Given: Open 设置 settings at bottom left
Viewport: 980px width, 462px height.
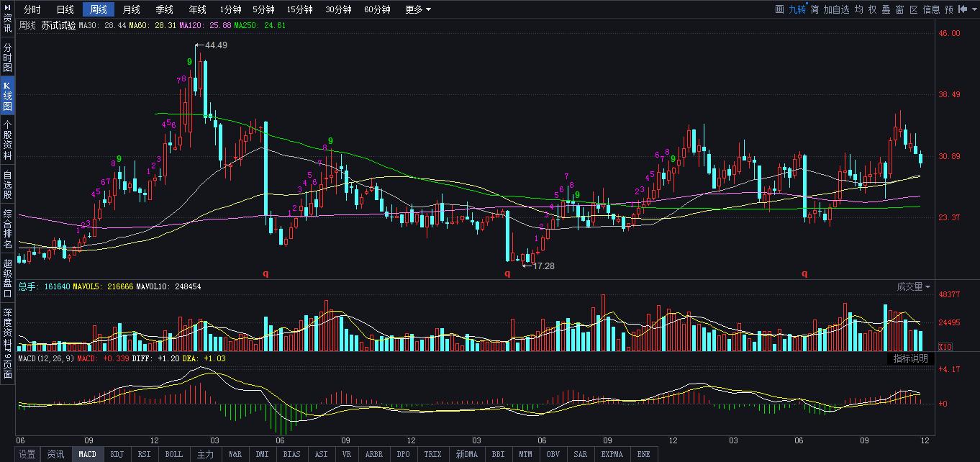Looking at the screenshot, I should click(28, 454).
